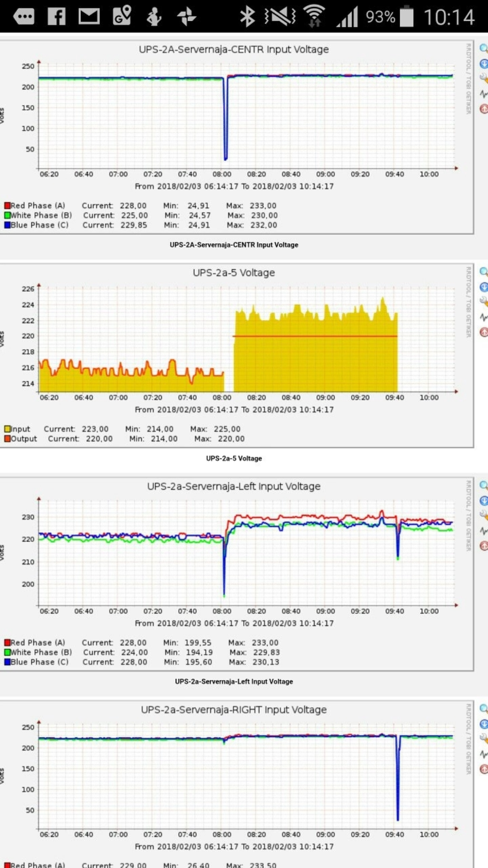Click CENTR Red Phase current value '228,00'
This screenshot has height=868, width=488.
tap(133, 206)
